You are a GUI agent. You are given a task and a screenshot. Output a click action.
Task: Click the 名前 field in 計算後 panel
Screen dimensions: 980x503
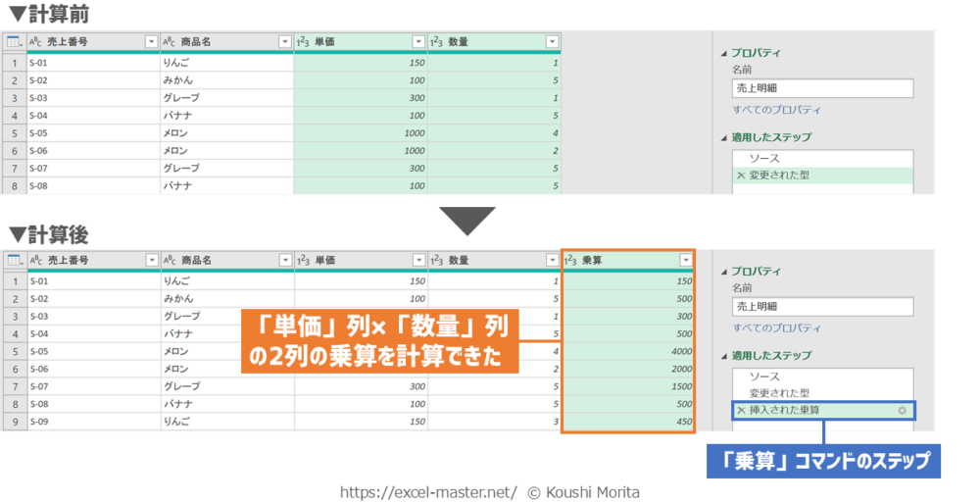822,307
